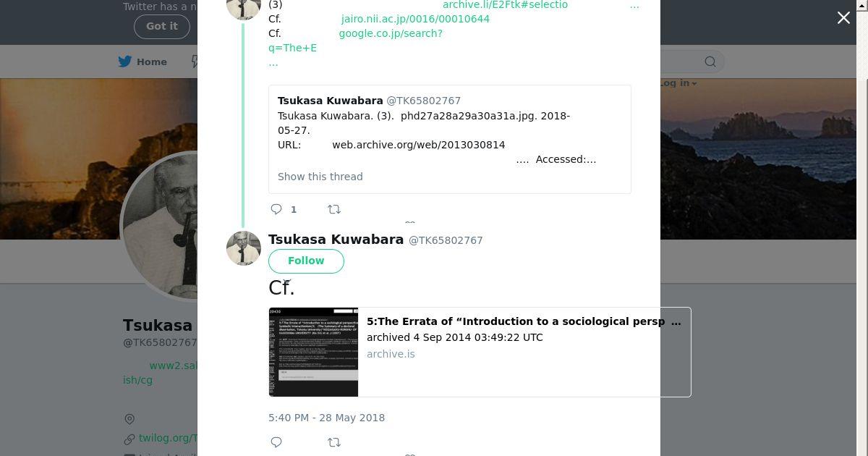Click Tsukasa Kuwabara's small avatar in tweet
Screen dimensions: 868x456
244,248
